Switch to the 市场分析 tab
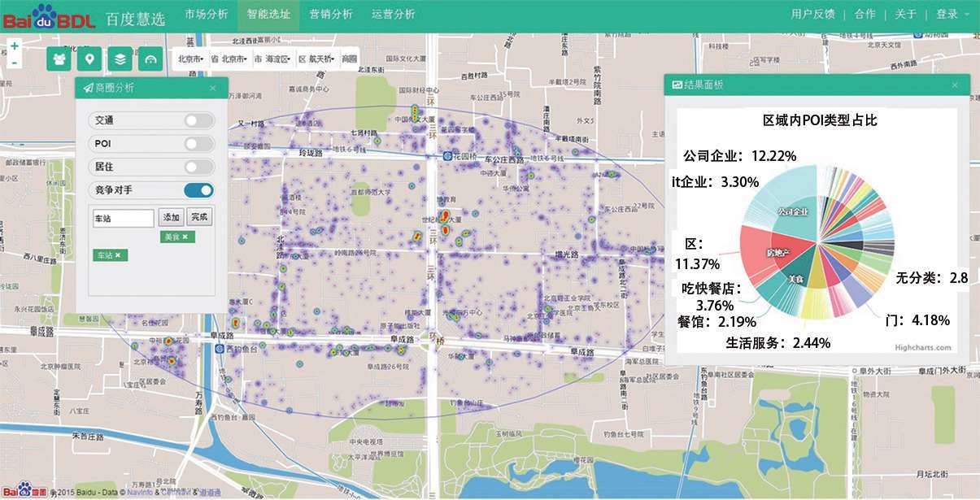This screenshot has width=980, height=500. click(206, 14)
